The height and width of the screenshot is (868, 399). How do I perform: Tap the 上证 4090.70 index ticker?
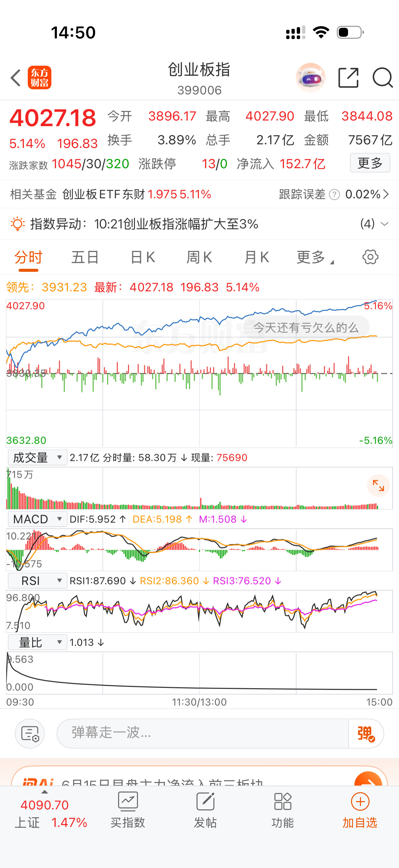[51, 813]
